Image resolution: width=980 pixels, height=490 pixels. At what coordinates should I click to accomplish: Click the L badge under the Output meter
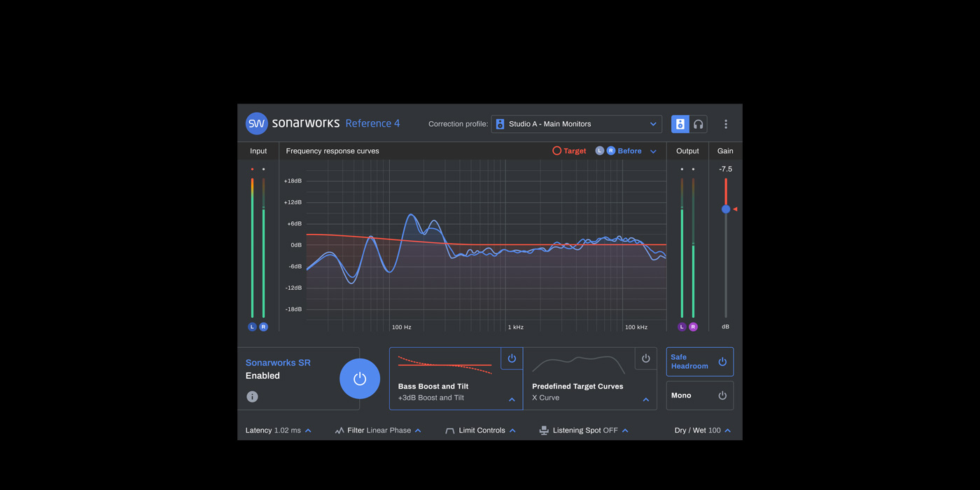(x=682, y=327)
